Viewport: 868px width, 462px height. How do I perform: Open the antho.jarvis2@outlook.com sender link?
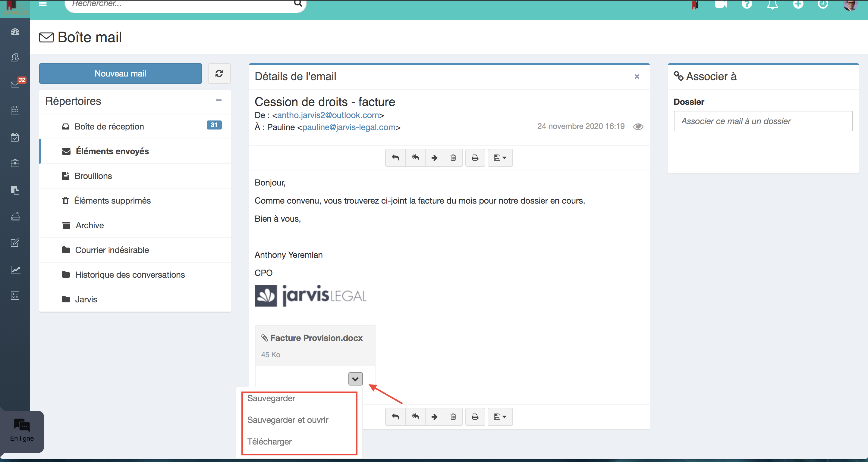coord(328,115)
